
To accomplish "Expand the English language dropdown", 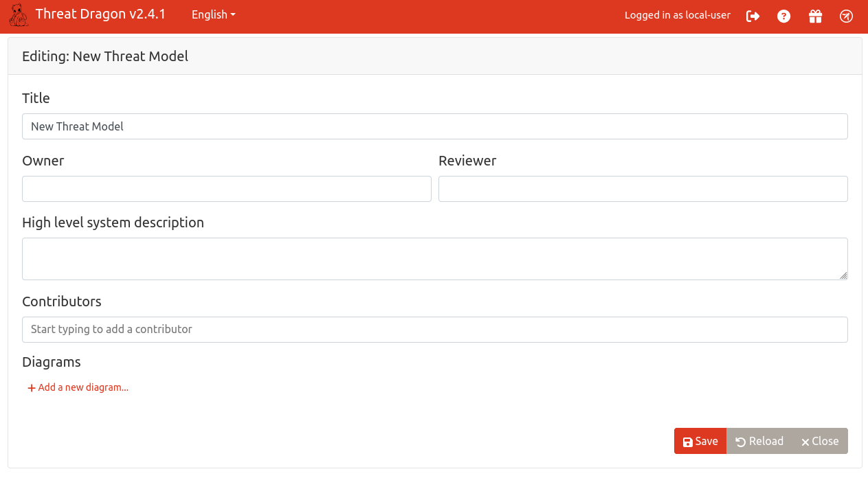I will [213, 15].
